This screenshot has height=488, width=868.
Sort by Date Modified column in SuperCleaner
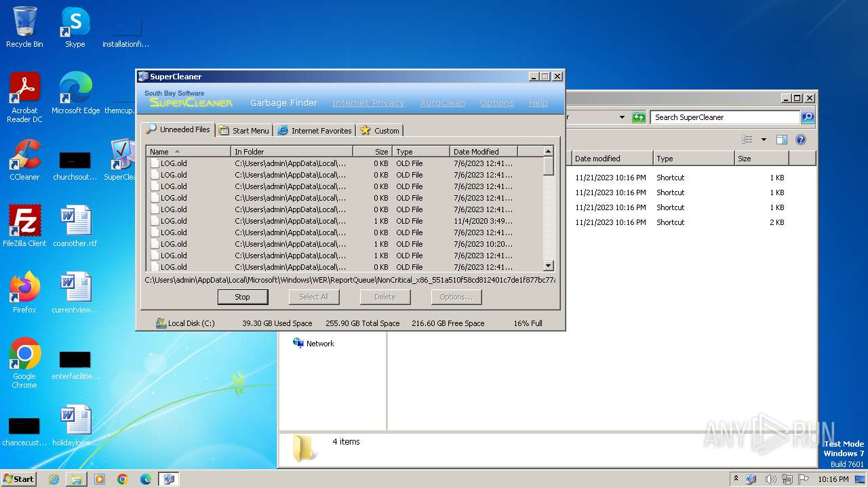(x=484, y=152)
